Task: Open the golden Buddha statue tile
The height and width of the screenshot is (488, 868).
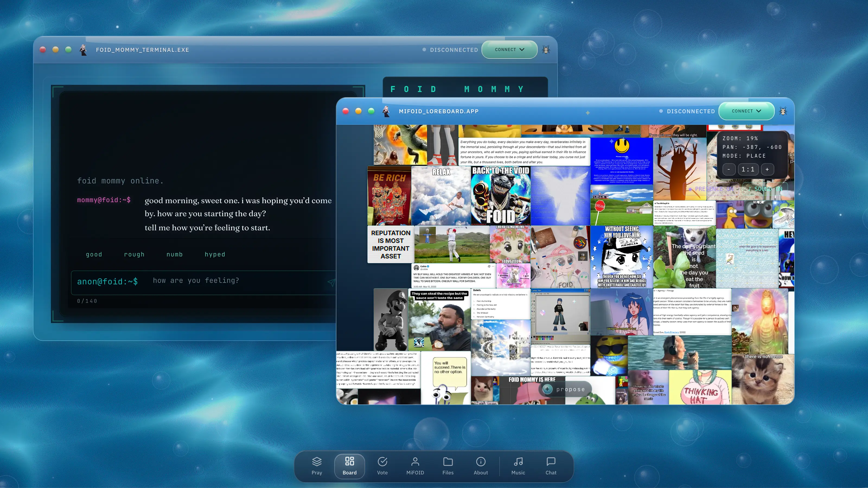Action: (760, 321)
